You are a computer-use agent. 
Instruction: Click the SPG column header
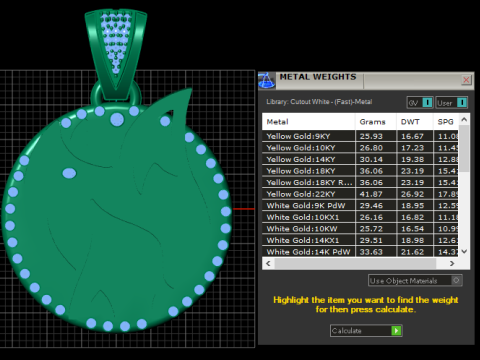point(446,122)
